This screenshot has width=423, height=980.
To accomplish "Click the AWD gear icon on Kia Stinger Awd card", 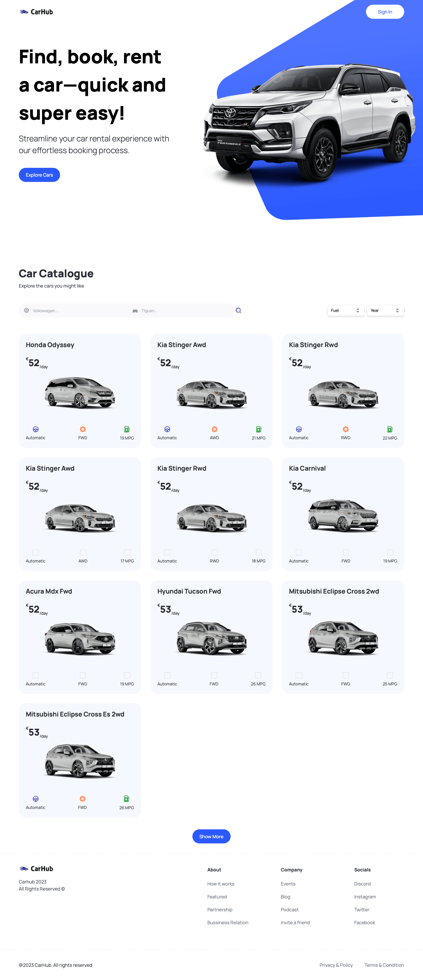I will coord(214,429).
